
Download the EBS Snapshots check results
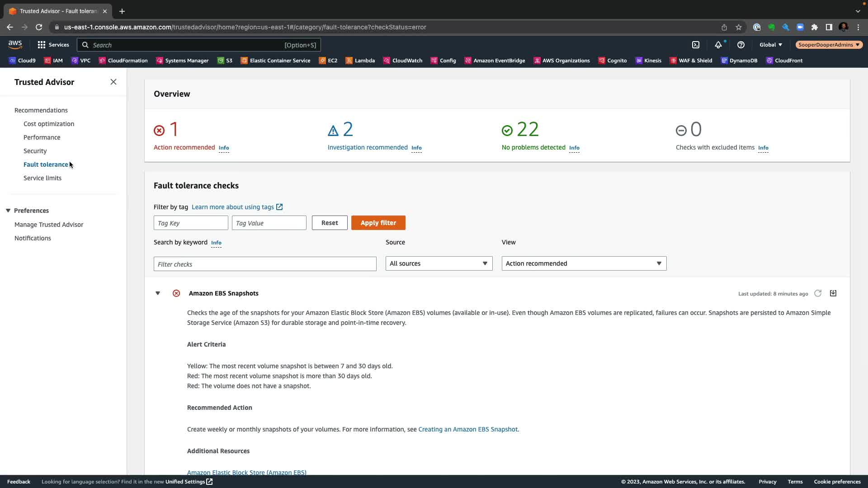[833, 293]
